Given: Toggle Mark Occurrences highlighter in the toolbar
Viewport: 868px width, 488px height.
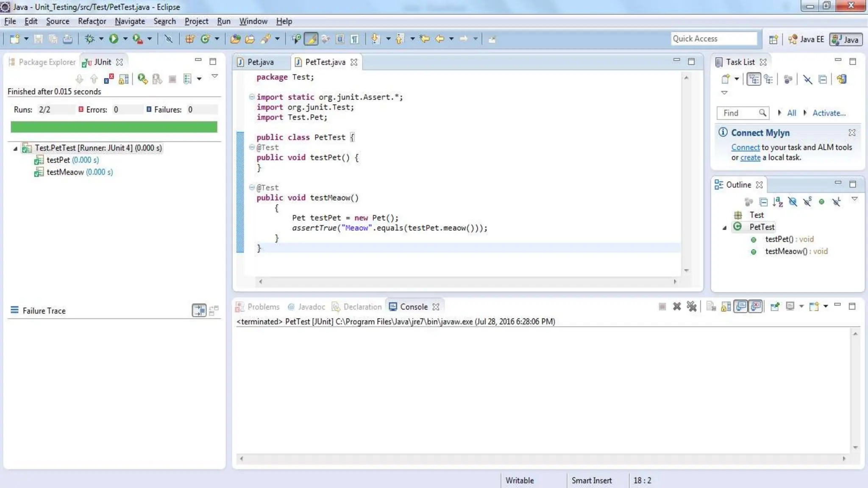Looking at the screenshot, I should (x=311, y=39).
